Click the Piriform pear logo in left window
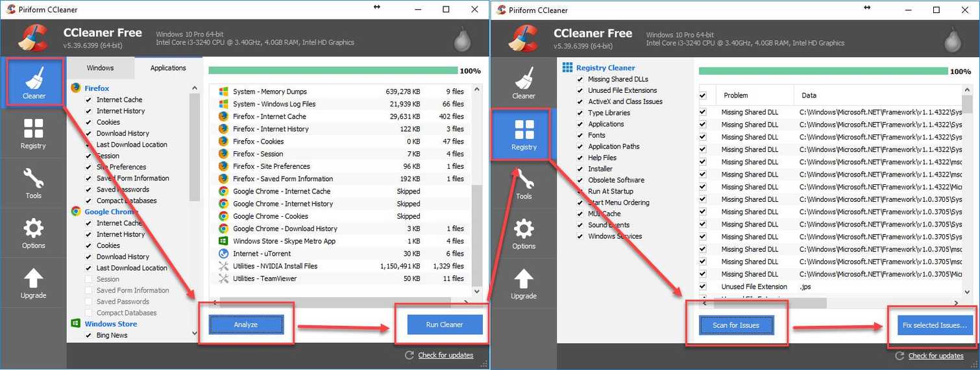 pyautogui.click(x=461, y=39)
